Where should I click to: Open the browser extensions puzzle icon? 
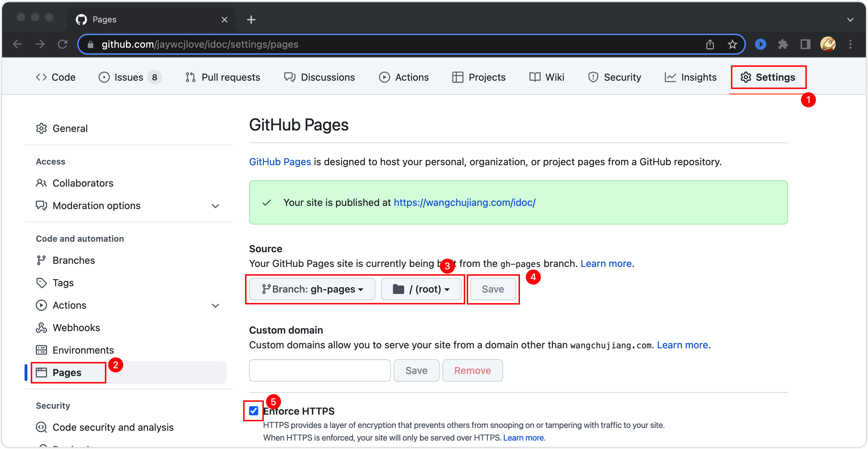pyautogui.click(x=783, y=45)
